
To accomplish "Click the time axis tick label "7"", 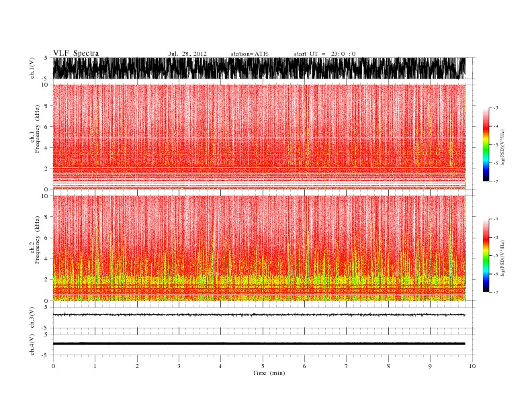I will click(347, 366).
